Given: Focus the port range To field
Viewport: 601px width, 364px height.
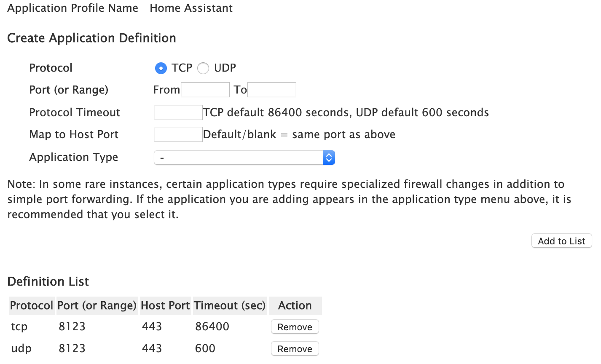Looking at the screenshot, I should [x=271, y=90].
